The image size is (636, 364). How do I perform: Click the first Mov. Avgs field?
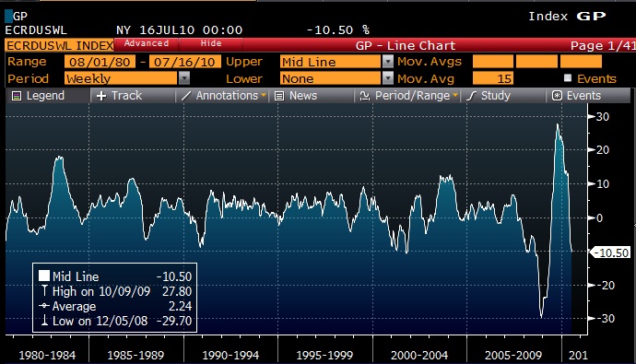tap(493, 62)
